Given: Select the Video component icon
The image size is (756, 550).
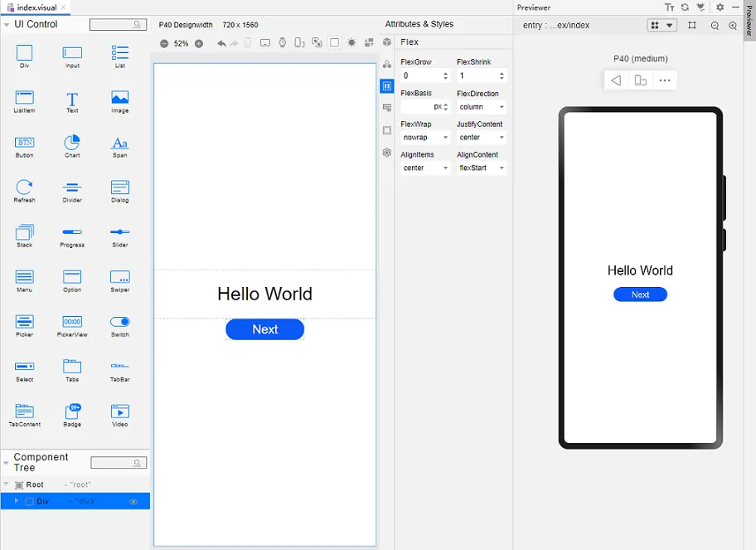Looking at the screenshot, I should pyautogui.click(x=120, y=411).
